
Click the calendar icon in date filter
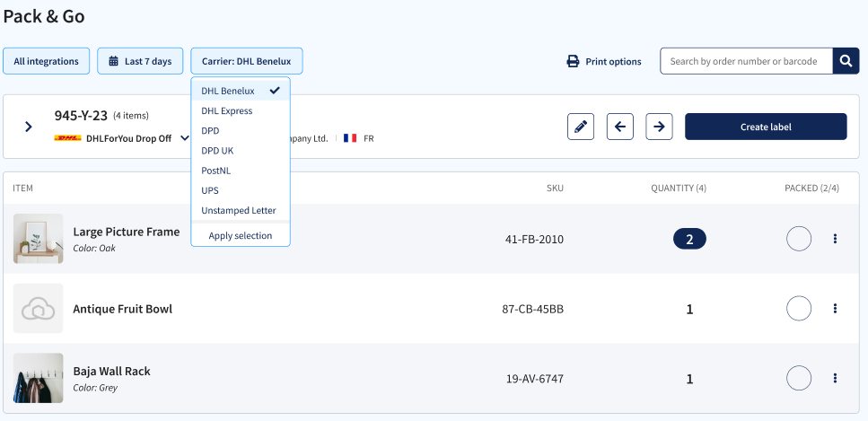[x=113, y=61]
